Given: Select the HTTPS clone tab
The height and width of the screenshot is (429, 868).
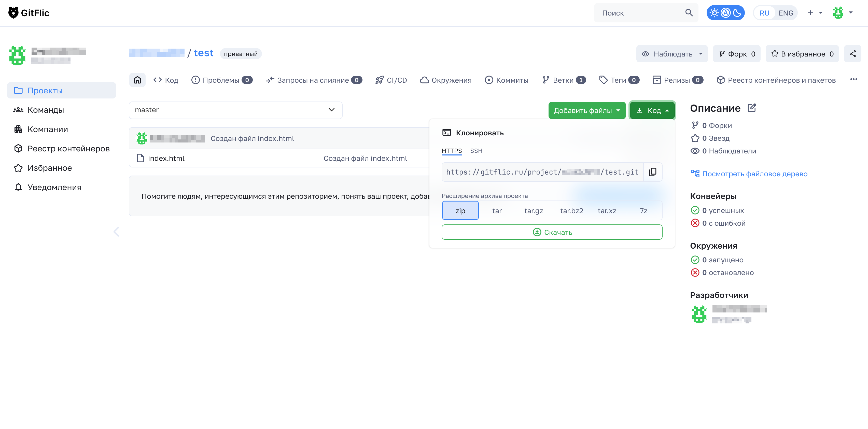Looking at the screenshot, I should pos(452,151).
